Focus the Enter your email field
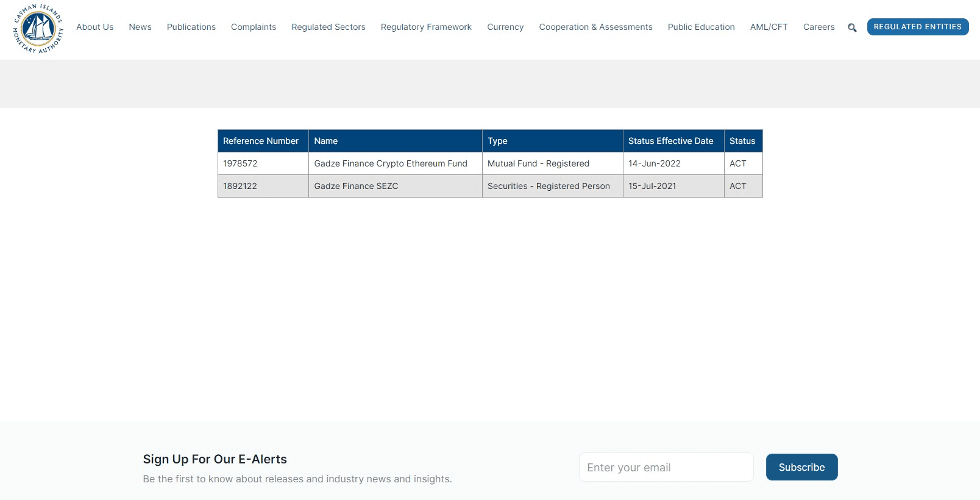Screen dimensions: 980x500 click(x=666, y=467)
